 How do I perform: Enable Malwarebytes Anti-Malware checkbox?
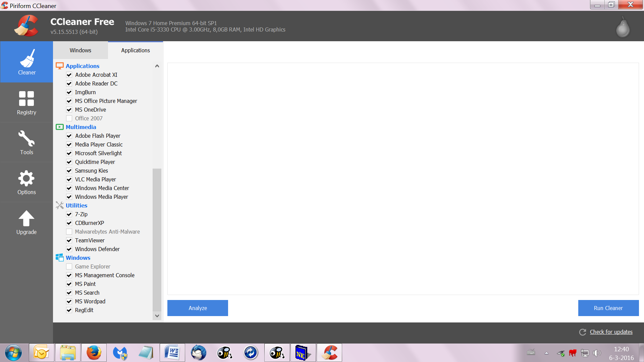coord(69,232)
